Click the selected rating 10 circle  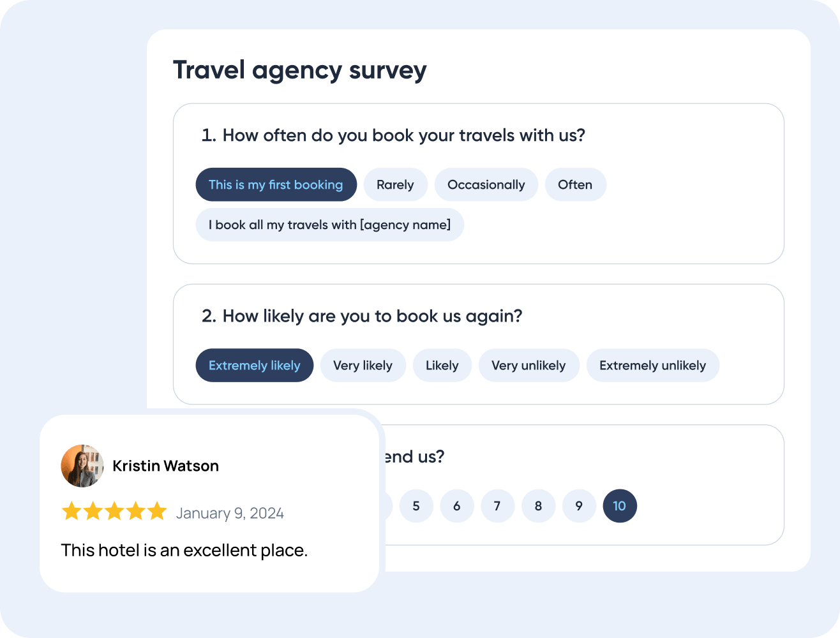click(620, 506)
